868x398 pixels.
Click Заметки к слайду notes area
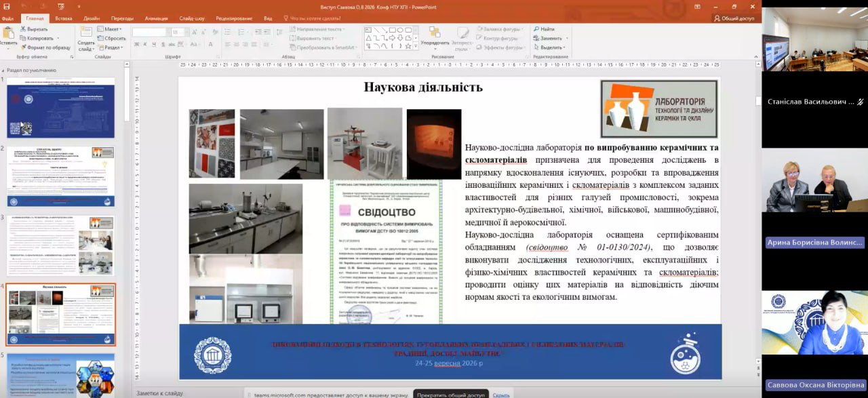click(x=159, y=393)
